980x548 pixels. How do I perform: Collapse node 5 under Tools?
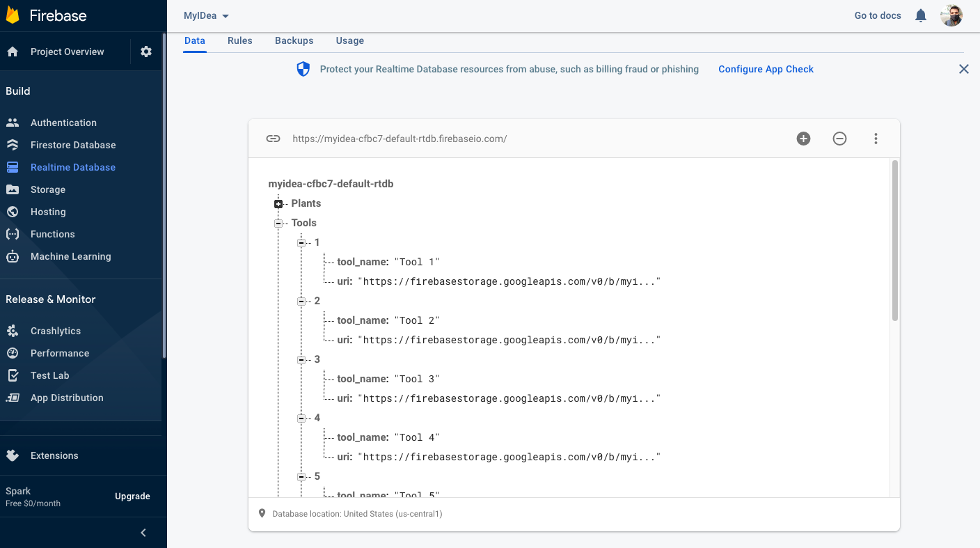tap(301, 477)
